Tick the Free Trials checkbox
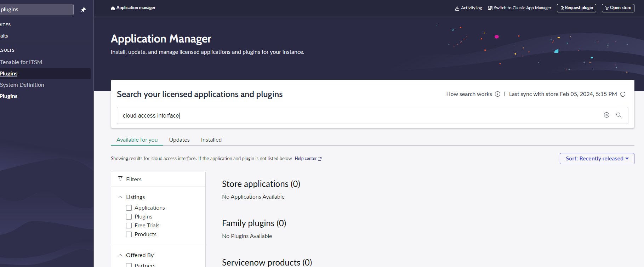 coord(129,226)
